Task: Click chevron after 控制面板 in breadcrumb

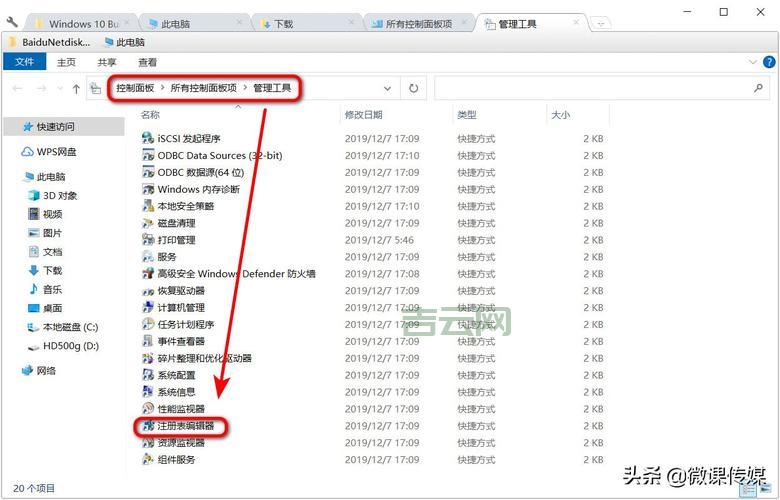Action: click(x=162, y=88)
